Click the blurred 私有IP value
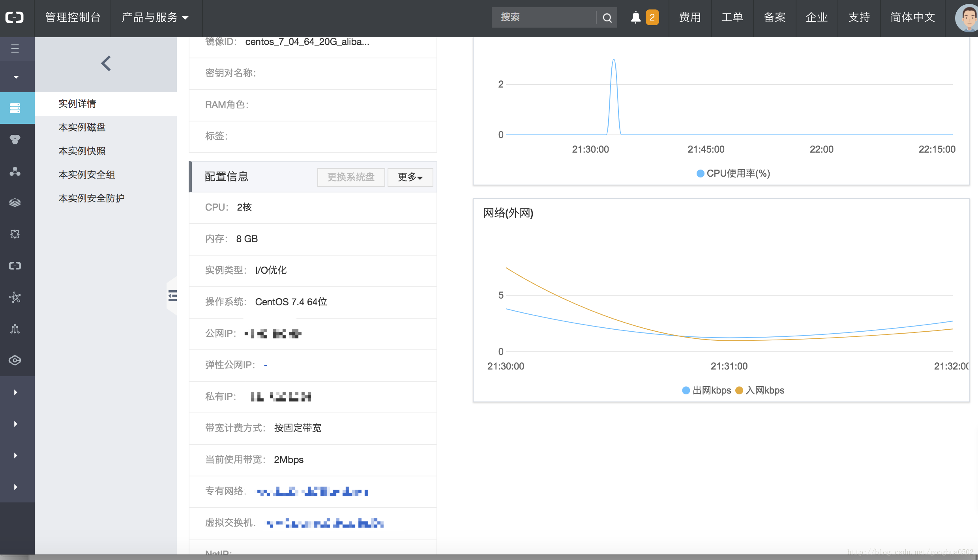978x560 pixels. [x=281, y=397]
